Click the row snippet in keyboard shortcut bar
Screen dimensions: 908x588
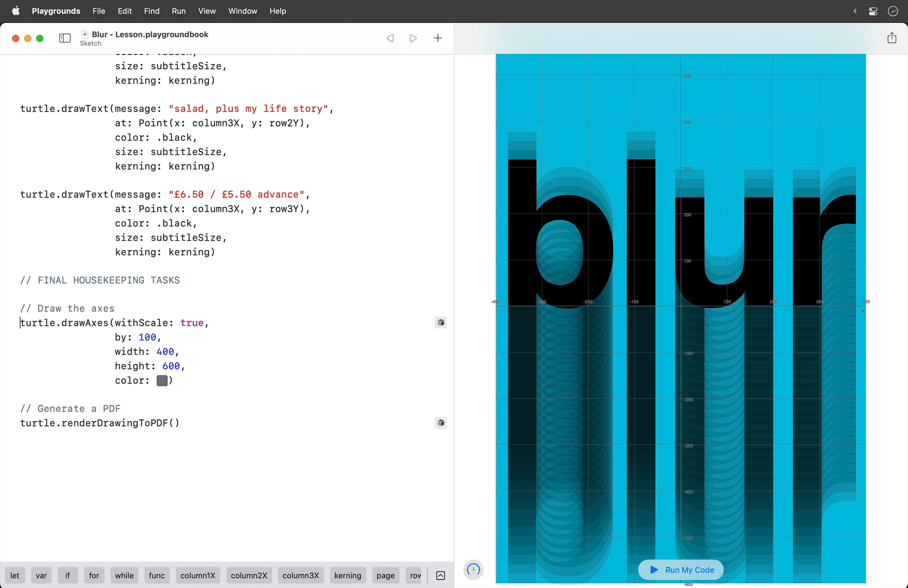coord(414,574)
